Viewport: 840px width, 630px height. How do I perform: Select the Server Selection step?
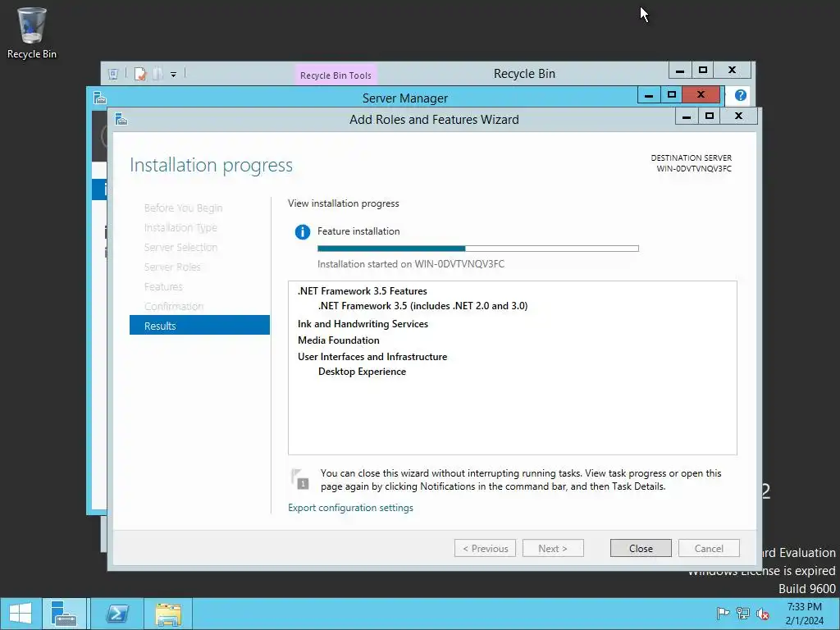[x=180, y=247]
